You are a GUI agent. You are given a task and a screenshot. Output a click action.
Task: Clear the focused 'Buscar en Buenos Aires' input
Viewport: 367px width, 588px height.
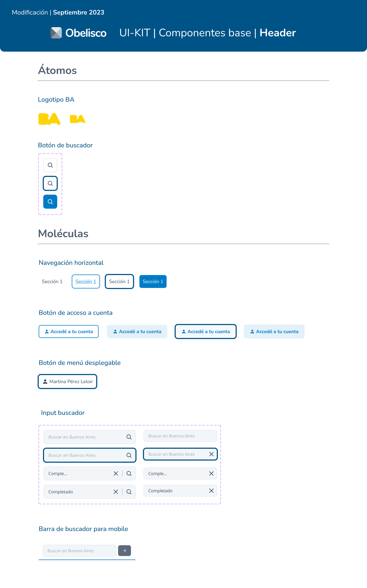click(x=211, y=454)
